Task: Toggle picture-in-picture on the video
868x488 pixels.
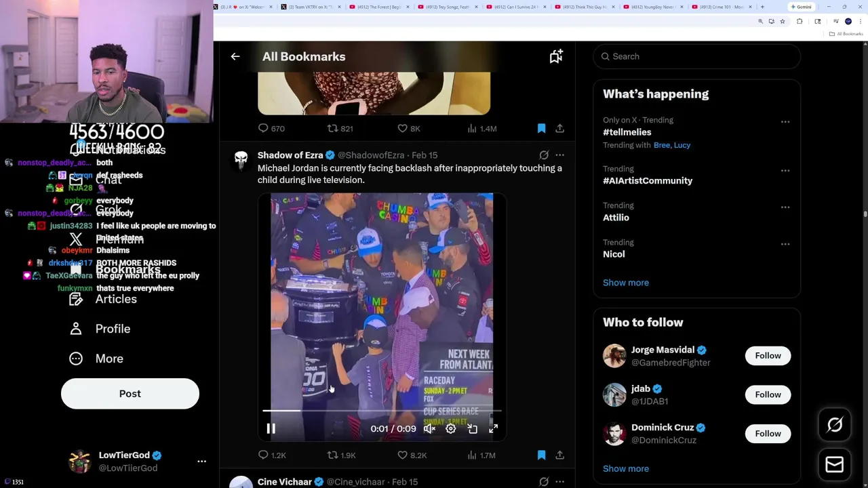Action: 472,428
